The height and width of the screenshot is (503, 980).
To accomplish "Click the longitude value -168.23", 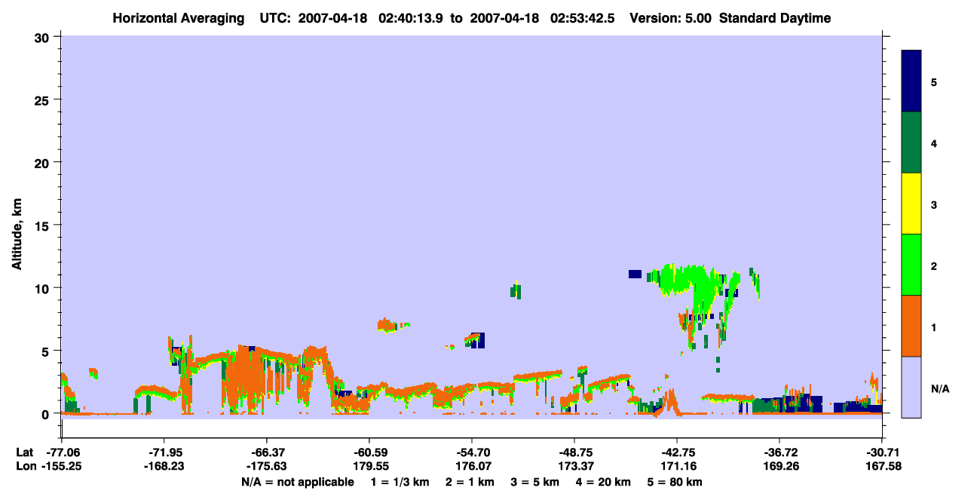I will pos(164,466).
